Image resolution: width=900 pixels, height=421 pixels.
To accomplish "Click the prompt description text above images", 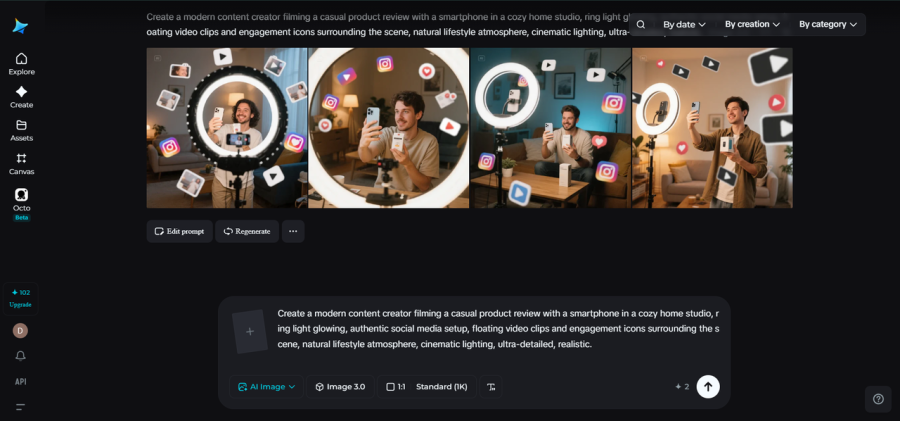I will (x=387, y=24).
